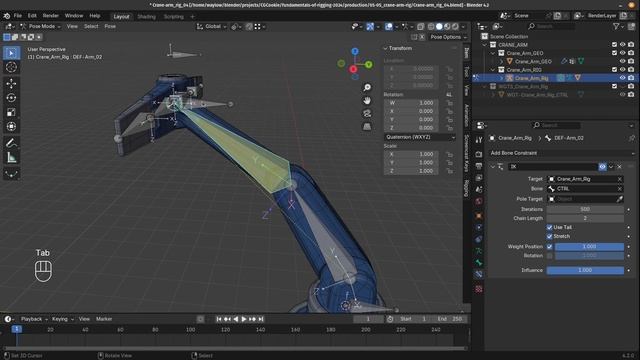This screenshot has width=640, height=360.
Task: Open the Object Data armature properties tab
Action: 479,251
